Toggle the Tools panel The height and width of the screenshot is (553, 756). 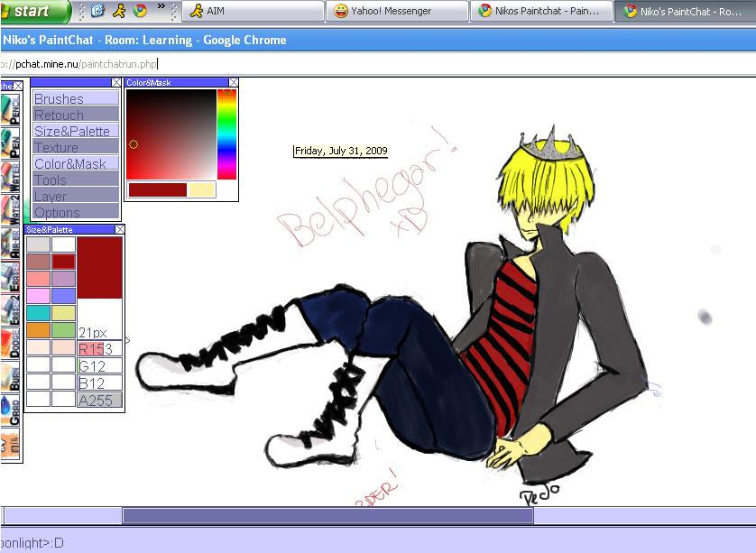point(76,180)
